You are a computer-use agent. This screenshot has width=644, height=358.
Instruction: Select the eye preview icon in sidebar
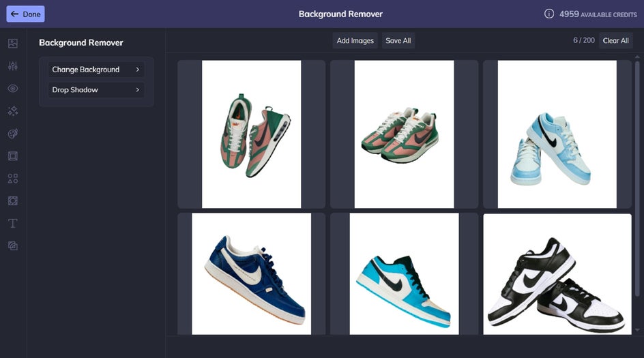[x=13, y=88]
